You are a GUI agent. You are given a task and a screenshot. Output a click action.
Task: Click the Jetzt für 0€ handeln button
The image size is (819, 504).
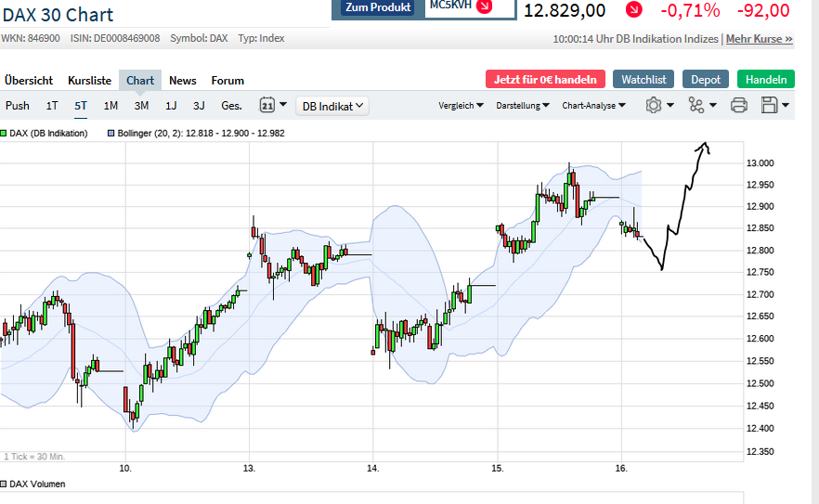pos(545,80)
